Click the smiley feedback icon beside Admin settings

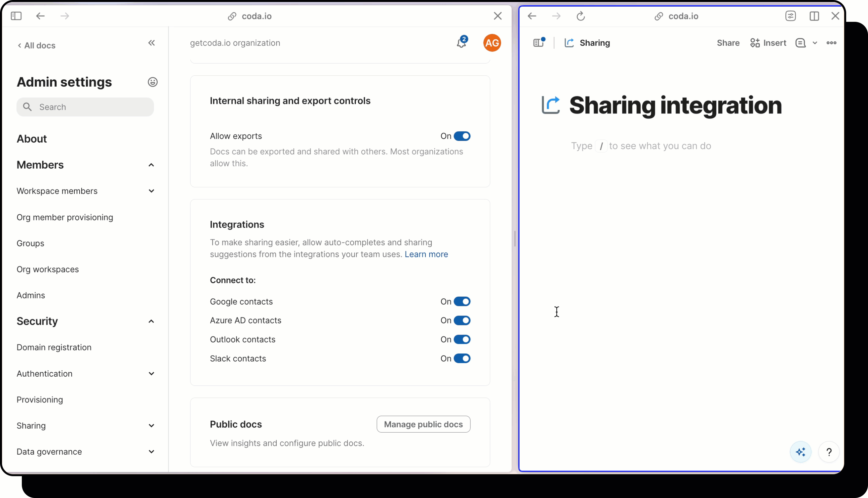152,82
